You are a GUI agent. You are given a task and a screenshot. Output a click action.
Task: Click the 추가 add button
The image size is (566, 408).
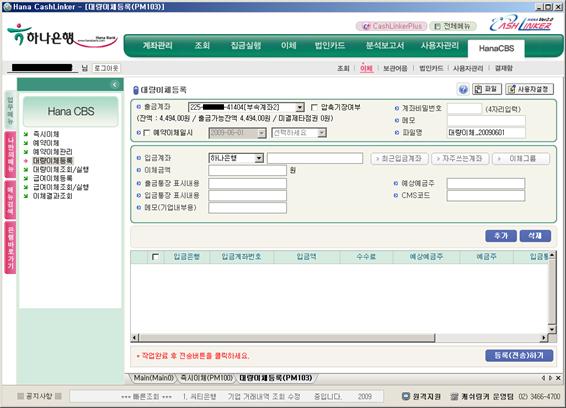pos(501,236)
